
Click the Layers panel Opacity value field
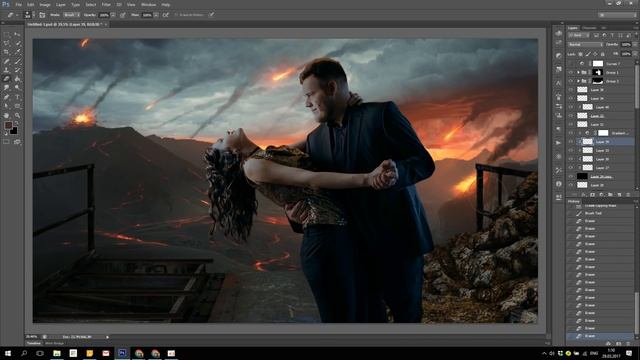coord(625,44)
